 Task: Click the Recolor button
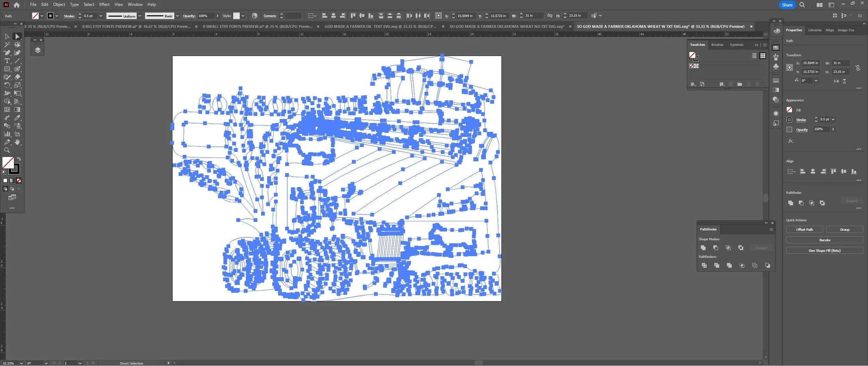click(825, 240)
